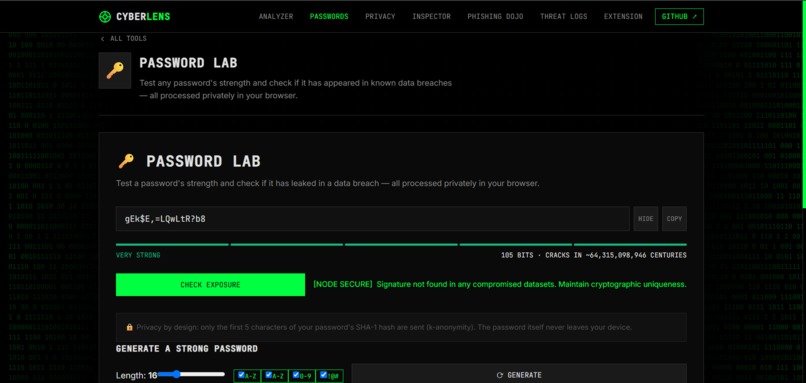Click the 105 BITS crack time text
Screen dimensions: 806x383
click(x=594, y=255)
